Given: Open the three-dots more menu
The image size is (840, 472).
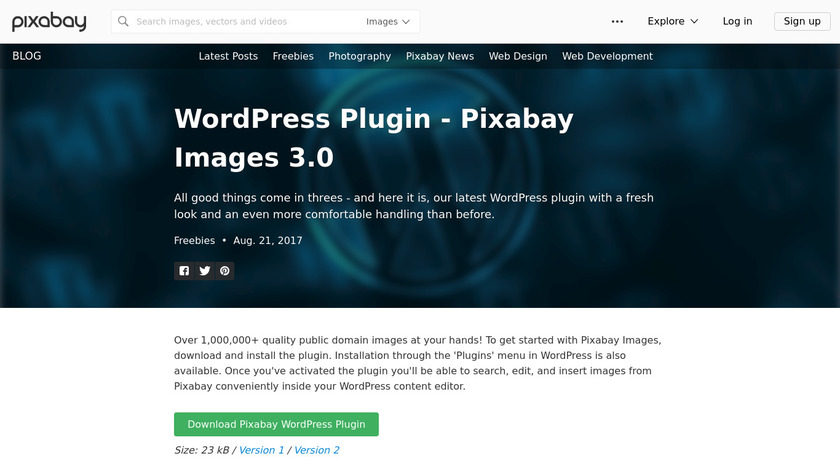Looking at the screenshot, I should (x=617, y=21).
